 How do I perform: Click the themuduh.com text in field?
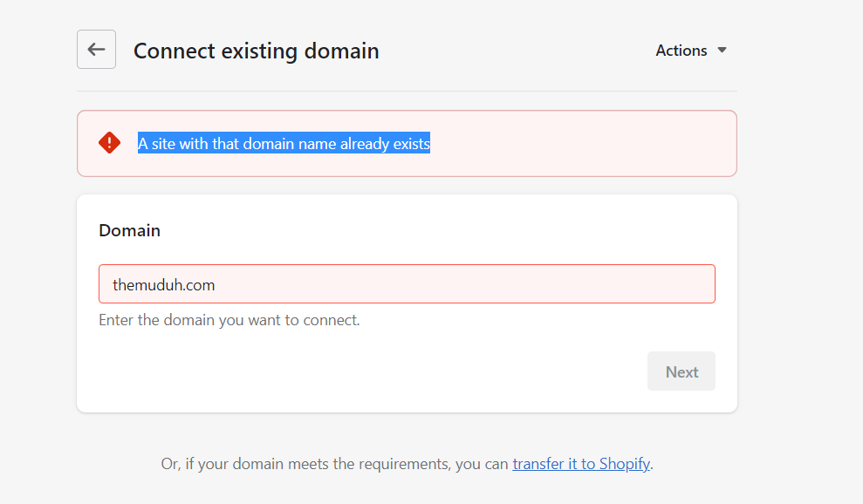[163, 285]
